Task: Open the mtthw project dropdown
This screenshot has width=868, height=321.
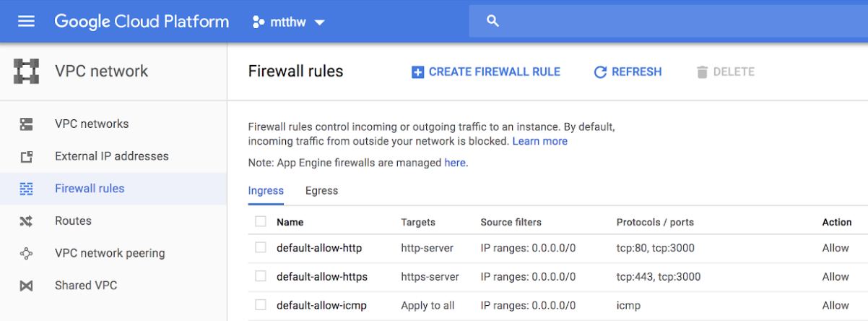Action: point(289,22)
